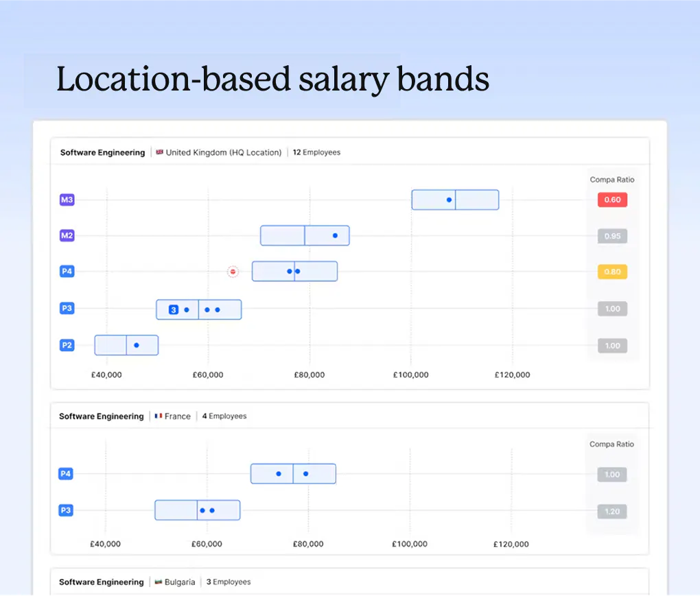700x596 pixels.
Task: Select the P4 badge in the France chart
Action: point(66,473)
